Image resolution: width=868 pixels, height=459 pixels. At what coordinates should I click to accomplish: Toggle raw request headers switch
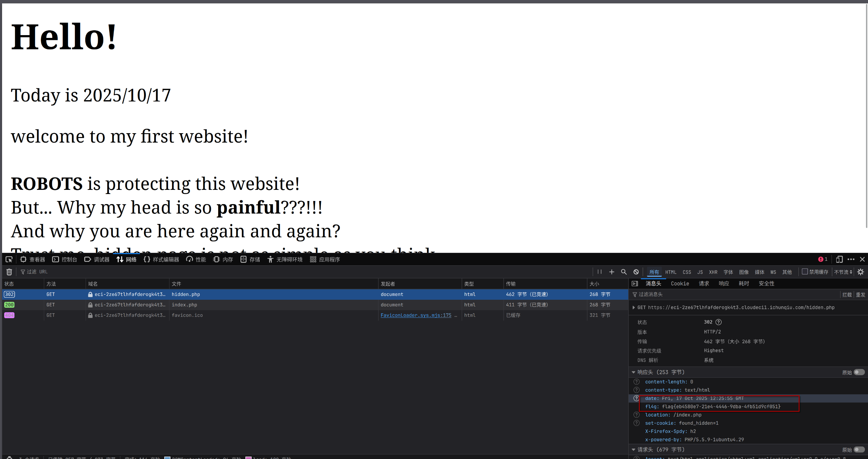[859, 450]
